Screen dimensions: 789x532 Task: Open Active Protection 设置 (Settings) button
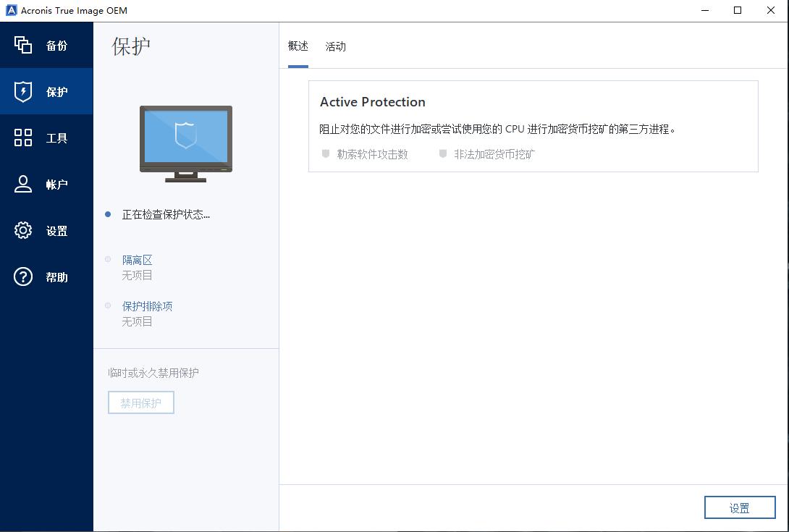pos(740,507)
